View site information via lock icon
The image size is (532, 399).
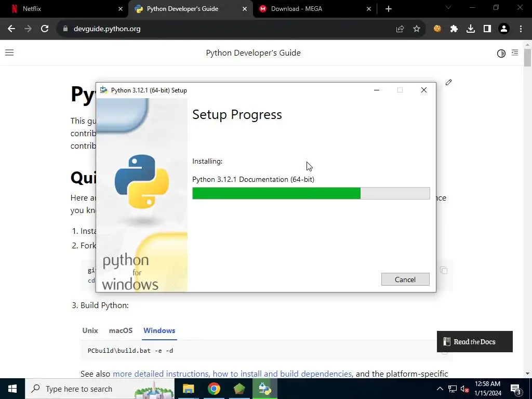coord(65,29)
